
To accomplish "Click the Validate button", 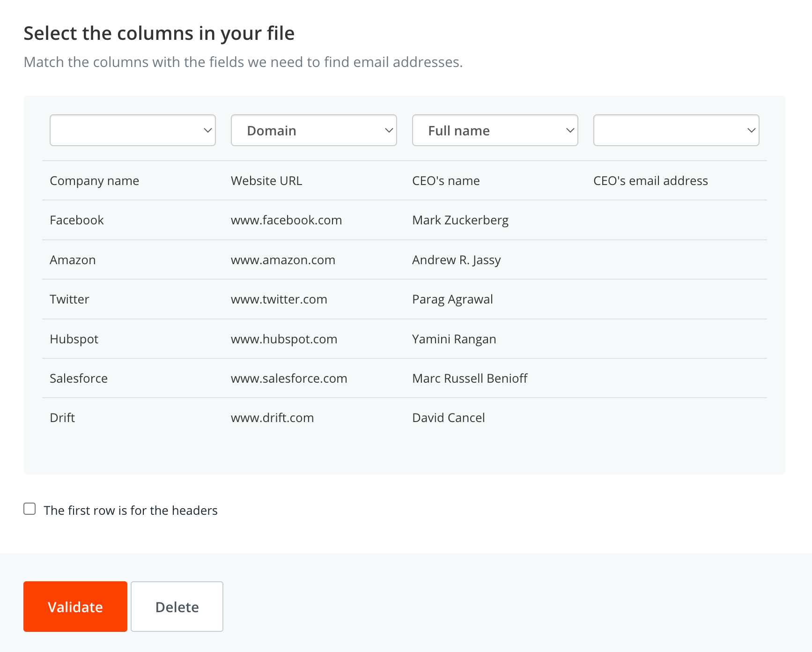I will [x=75, y=607].
